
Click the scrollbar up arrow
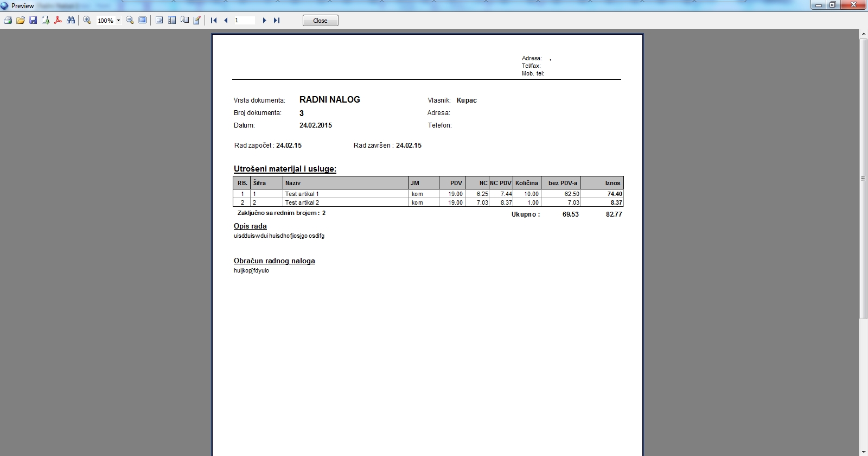click(864, 34)
